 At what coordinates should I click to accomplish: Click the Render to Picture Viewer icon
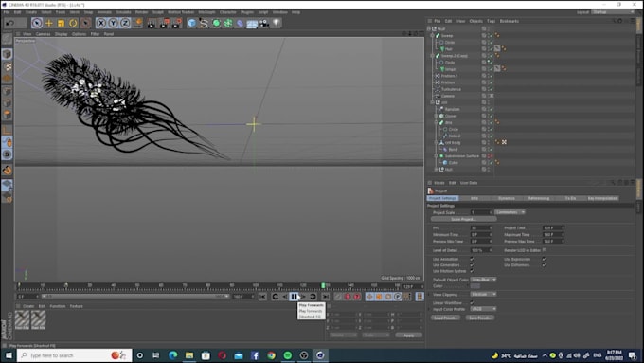[164, 24]
